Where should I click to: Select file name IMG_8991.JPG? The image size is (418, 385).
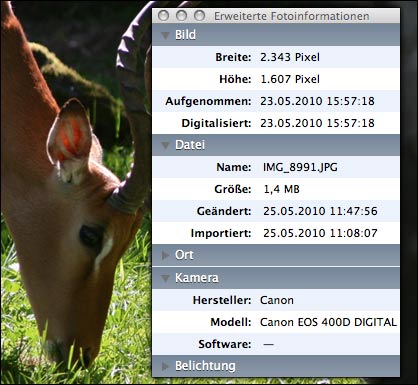click(300, 167)
